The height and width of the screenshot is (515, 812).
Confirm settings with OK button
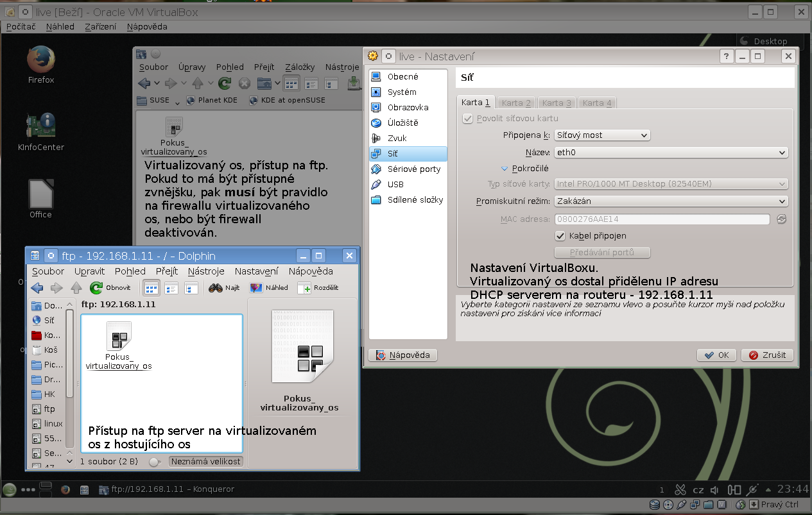pyautogui.click(x=716, y=355)
